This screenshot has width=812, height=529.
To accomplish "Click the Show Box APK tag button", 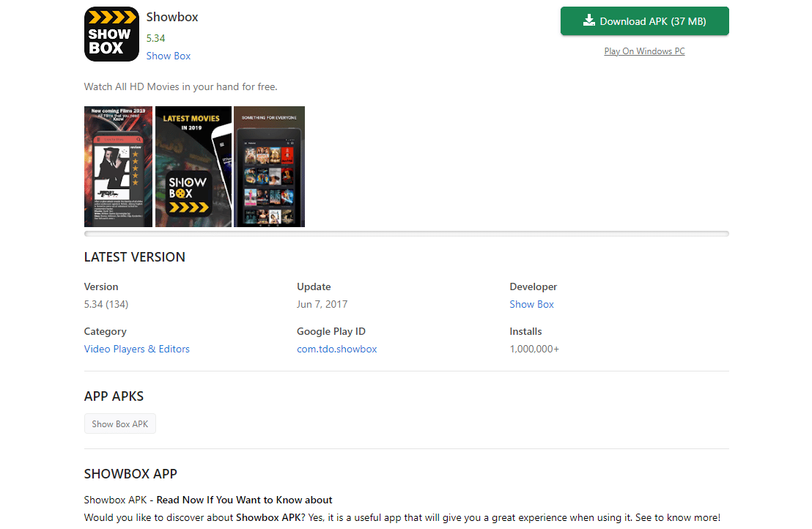I will 120,424.
